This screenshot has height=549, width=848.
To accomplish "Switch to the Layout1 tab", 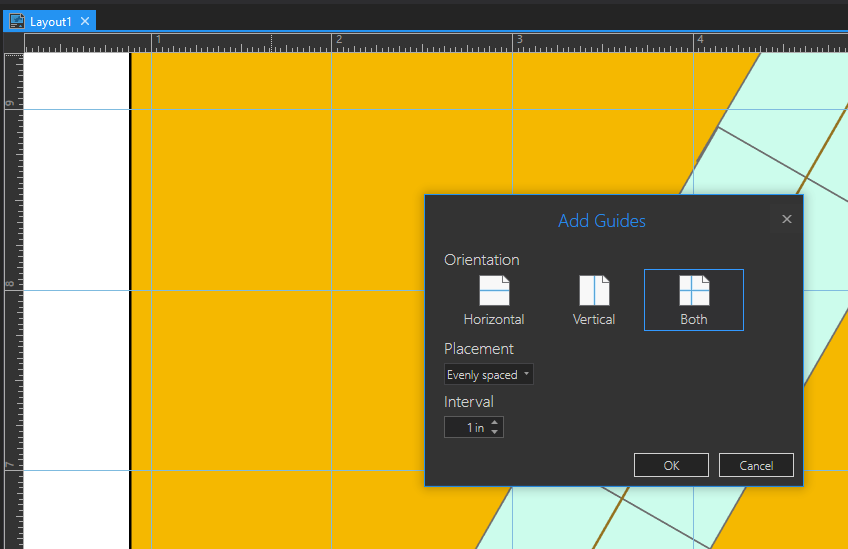I will point(50,22).
